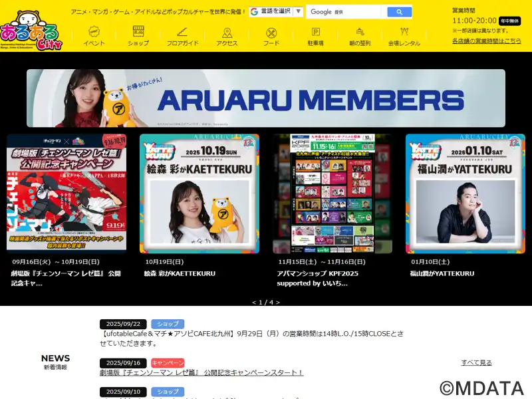This screenshot has width=532, height=399.
Task: Go to previous carousel page arrow
Action: click(254, 303)
